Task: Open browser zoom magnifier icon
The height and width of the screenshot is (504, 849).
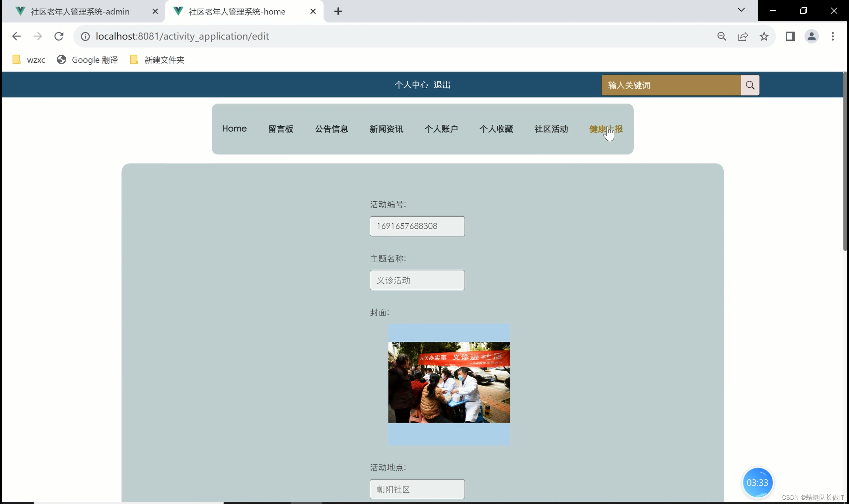Action: tap(721, 36)
